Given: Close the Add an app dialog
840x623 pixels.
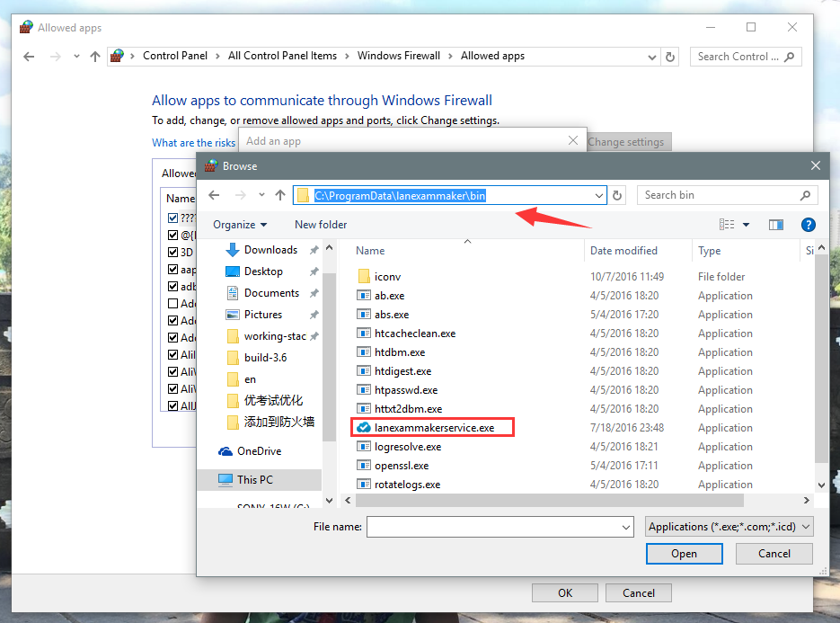Looking at the screenshot, I should [x=572, y=140].
